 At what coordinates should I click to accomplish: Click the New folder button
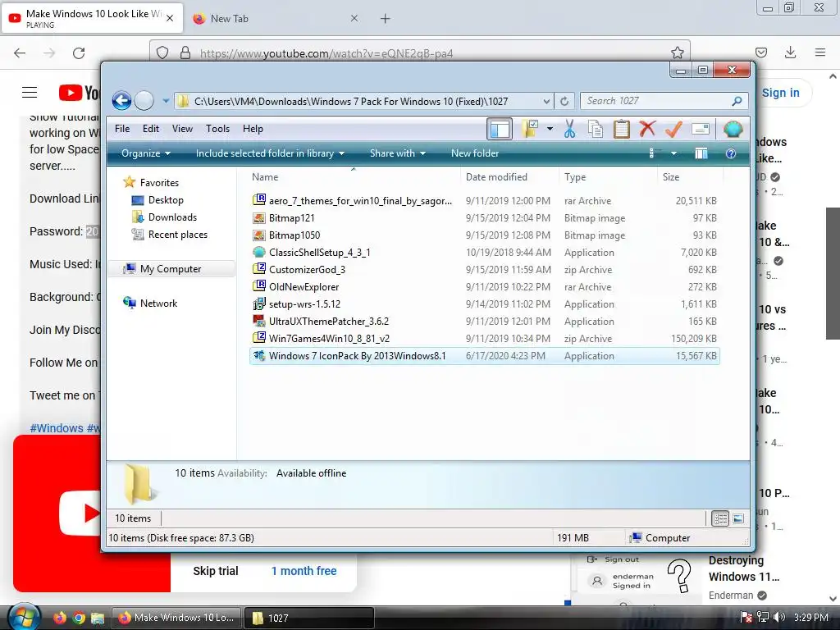point(475,153)
